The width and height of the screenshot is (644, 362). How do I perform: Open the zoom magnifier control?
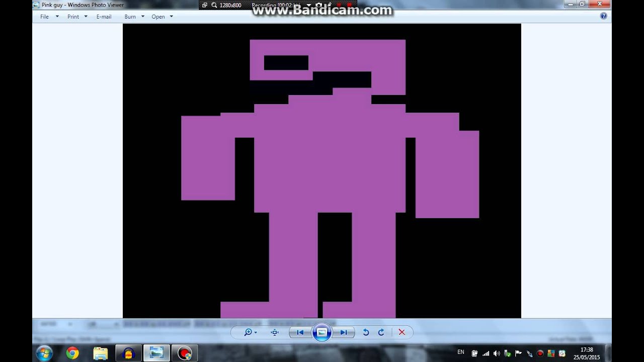(250, 332)
